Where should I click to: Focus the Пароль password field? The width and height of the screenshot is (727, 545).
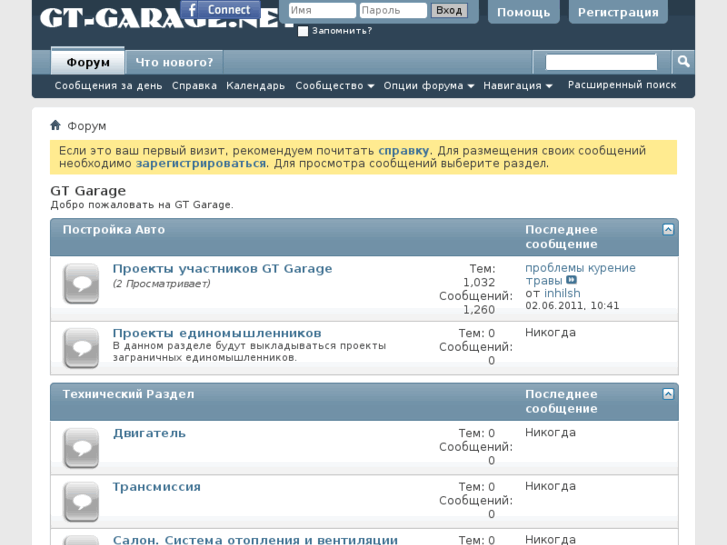393,10
